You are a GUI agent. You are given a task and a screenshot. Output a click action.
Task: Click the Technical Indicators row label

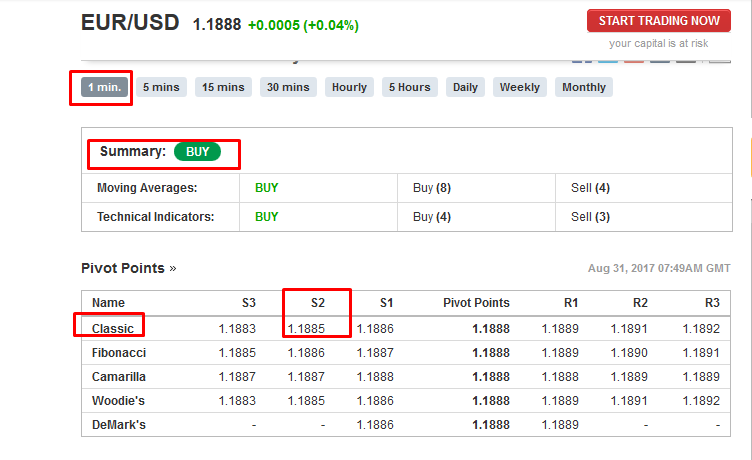tap(155, 216)
